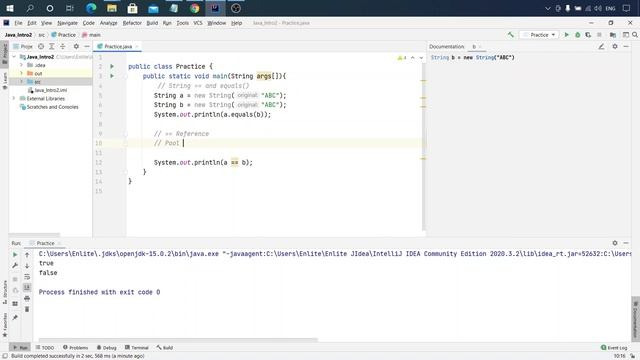
Task: Click the warnings indicator in the editor corner
Action: 402,58
